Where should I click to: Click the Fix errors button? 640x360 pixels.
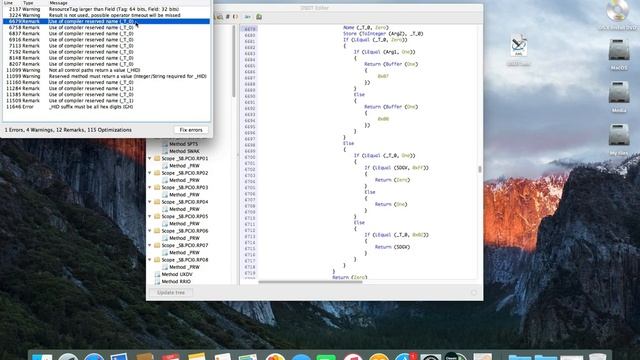click(191, 130)
